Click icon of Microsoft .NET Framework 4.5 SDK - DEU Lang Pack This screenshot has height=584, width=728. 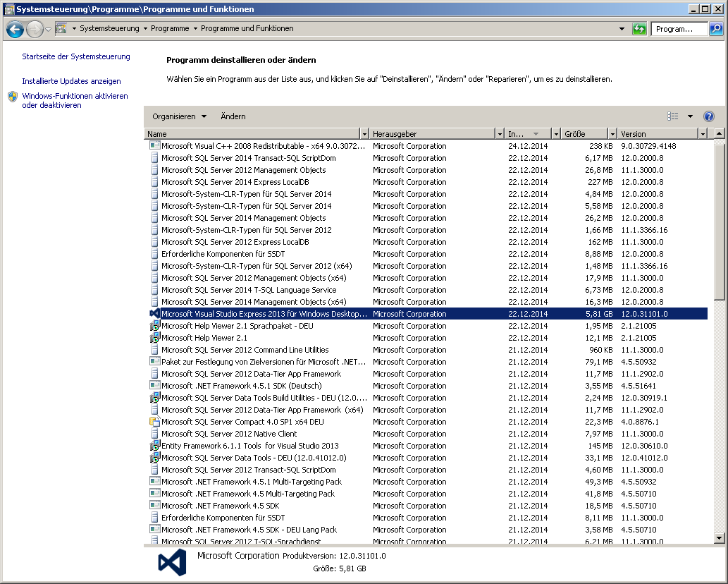tap(154, 529)
